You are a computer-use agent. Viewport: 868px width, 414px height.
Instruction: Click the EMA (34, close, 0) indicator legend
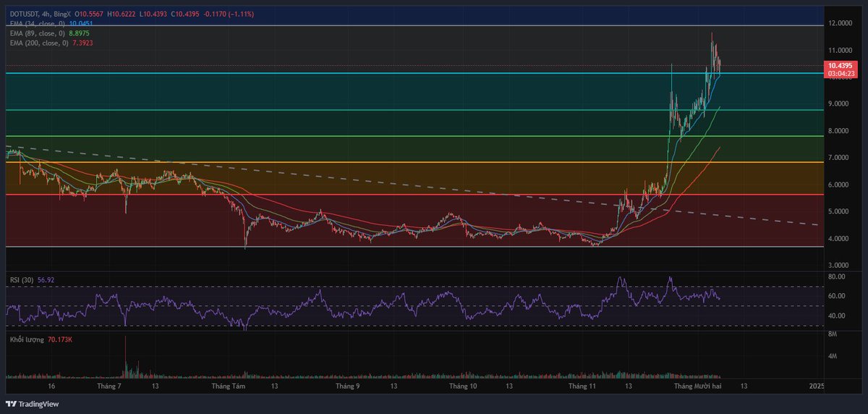click(37, 24)
